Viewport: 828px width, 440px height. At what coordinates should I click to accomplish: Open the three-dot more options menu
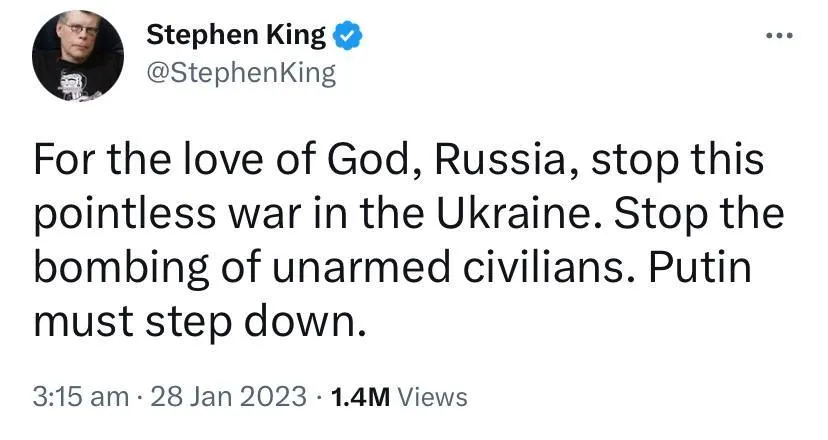click(x=777, y=36)
